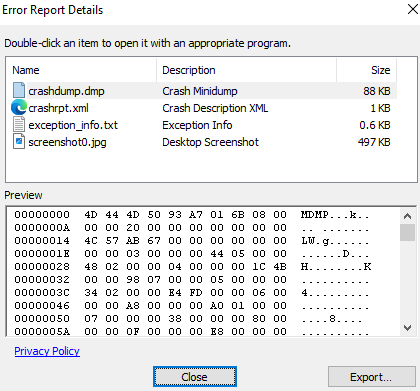Close the Error Report Details window
This screenshot has width=420, height=391.
tap(413, 9)
